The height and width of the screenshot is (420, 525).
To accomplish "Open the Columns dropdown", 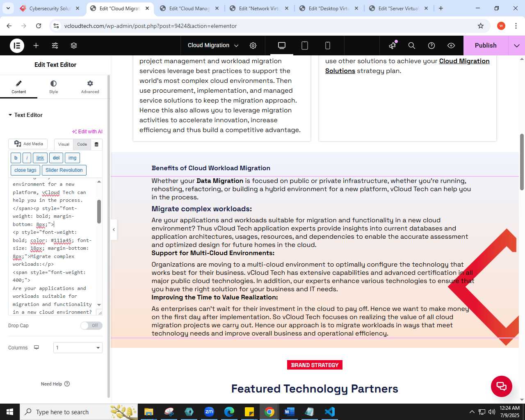I will click(x=78, y=348).
